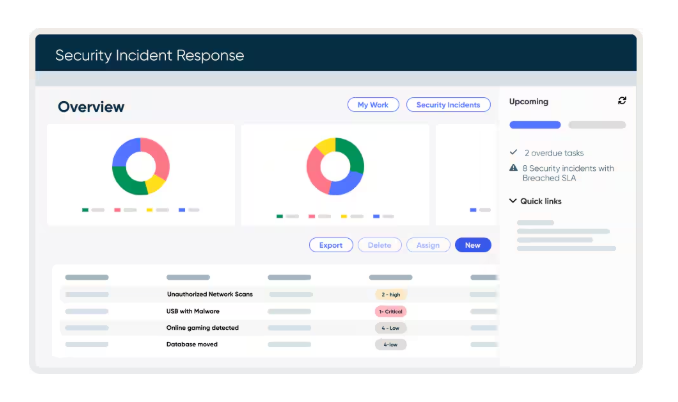Screen dimensions: 678x402
Task: Select the gray Upcoming progress segment
Action: pos(597,125)
